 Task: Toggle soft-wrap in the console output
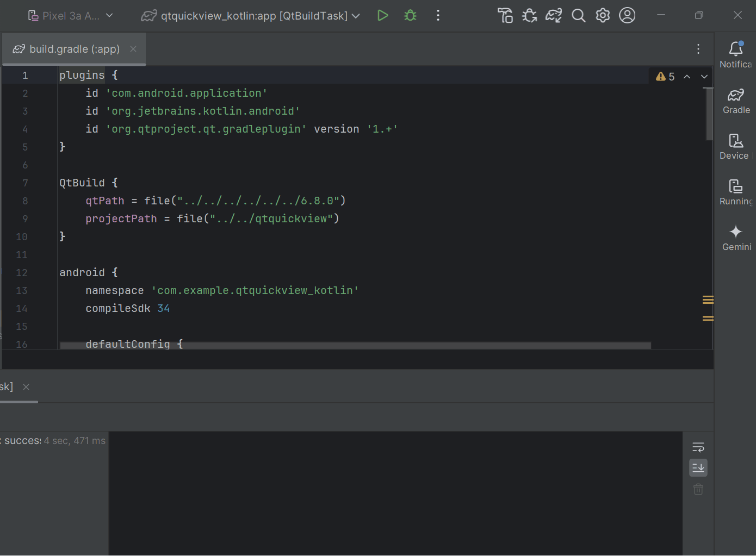pos(698,447)
